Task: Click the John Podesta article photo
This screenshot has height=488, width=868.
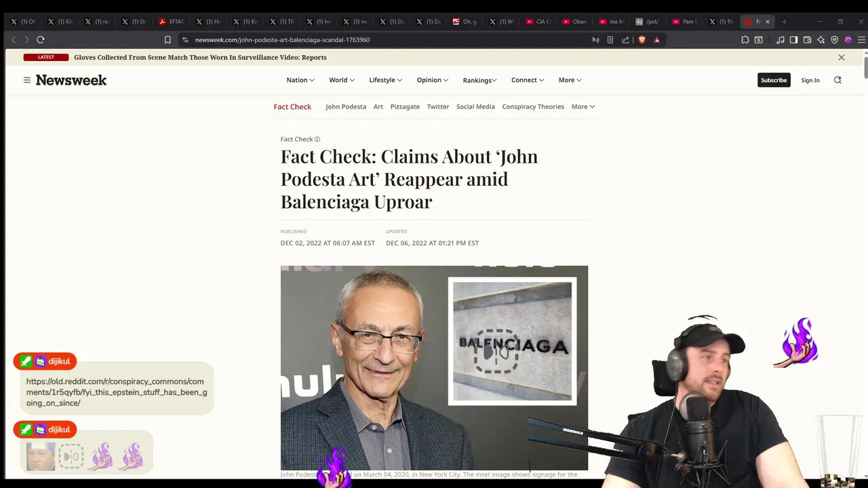Action: pos(434,367)
